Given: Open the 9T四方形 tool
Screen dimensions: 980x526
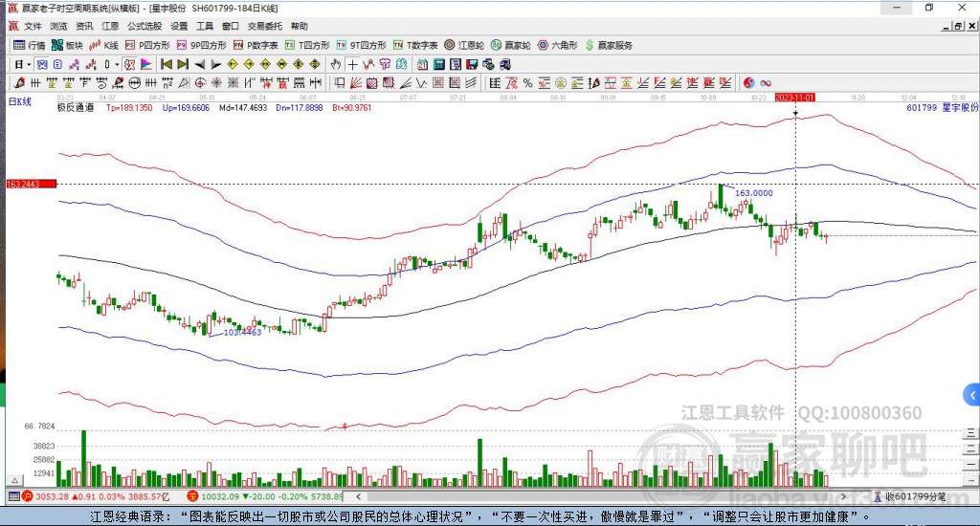Looking at the screenshot, I should (x=361, y=45).
